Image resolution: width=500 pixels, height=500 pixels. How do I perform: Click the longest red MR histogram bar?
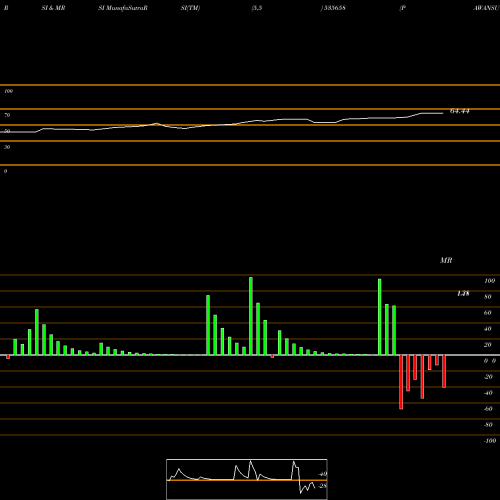pos(401,382)
